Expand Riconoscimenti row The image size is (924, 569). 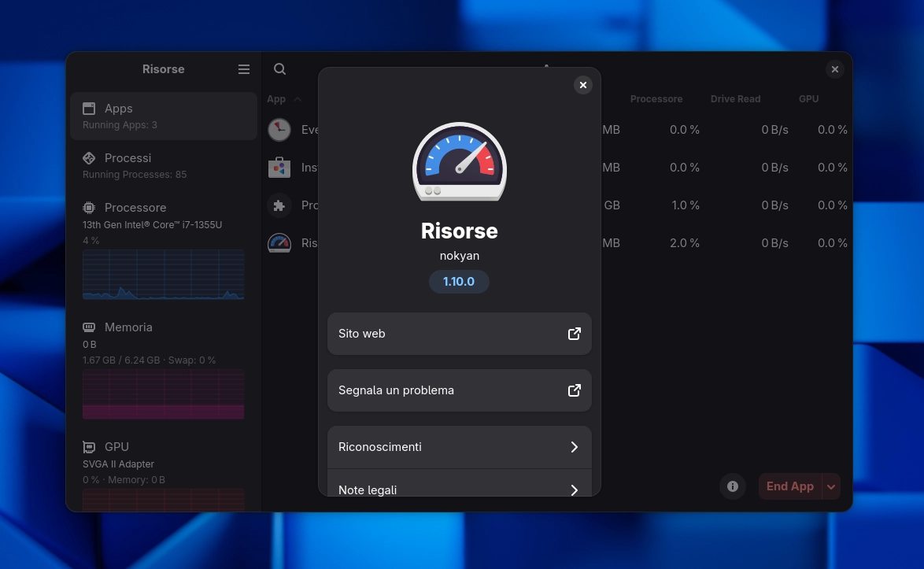pyautogui.click(x=459, y=446)
